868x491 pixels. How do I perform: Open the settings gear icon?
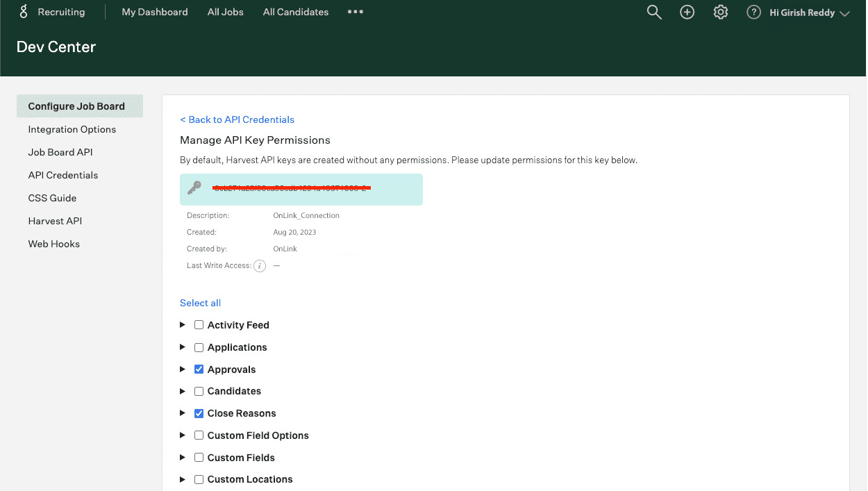click(x=720, y=12)
